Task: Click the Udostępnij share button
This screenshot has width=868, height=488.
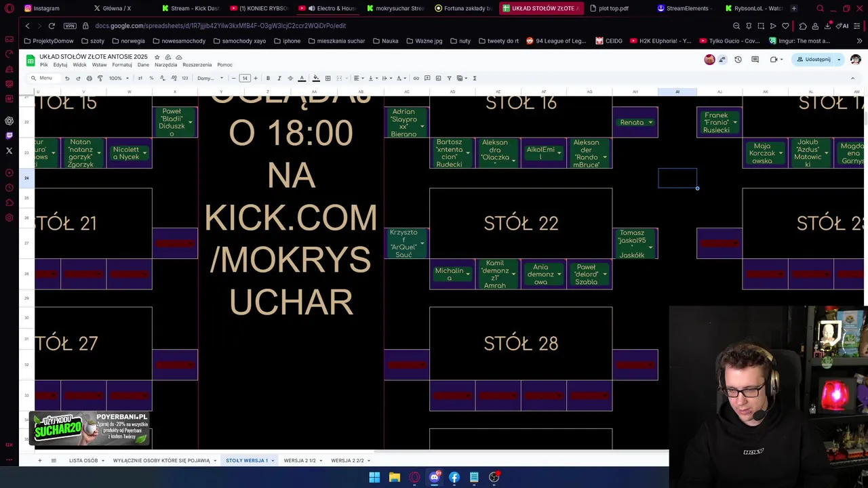Action: [x=814, y=60]
